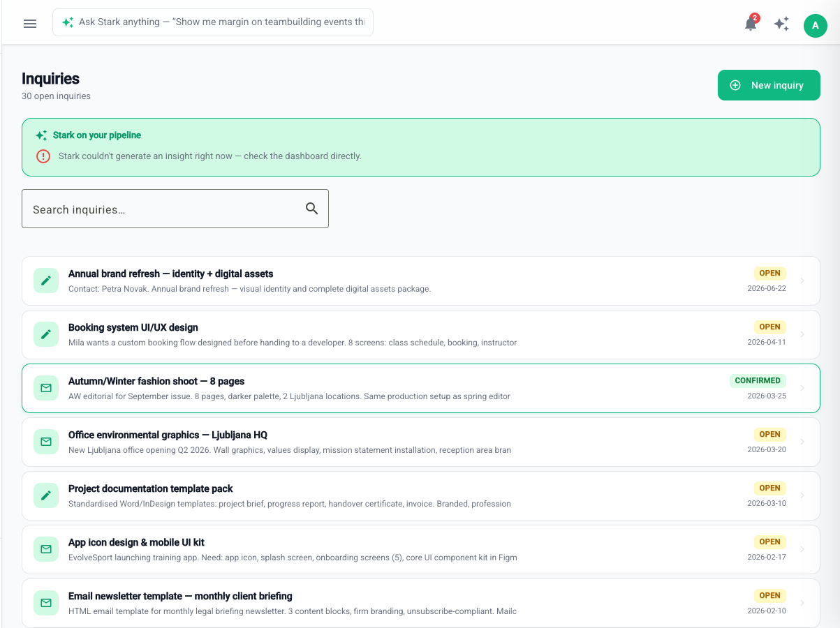
Task: Open Office environmental graphics row chevron
Action: [802, 442]
